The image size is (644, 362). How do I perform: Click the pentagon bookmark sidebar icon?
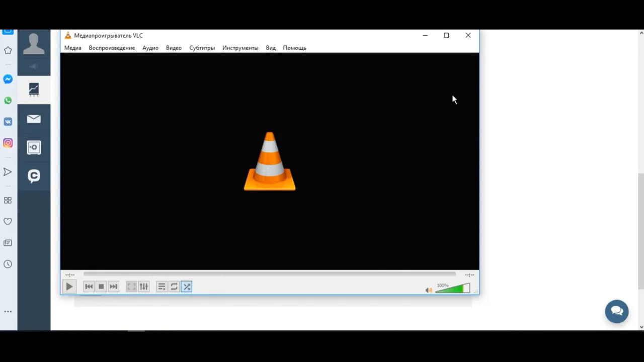click(x=8, y=50)
